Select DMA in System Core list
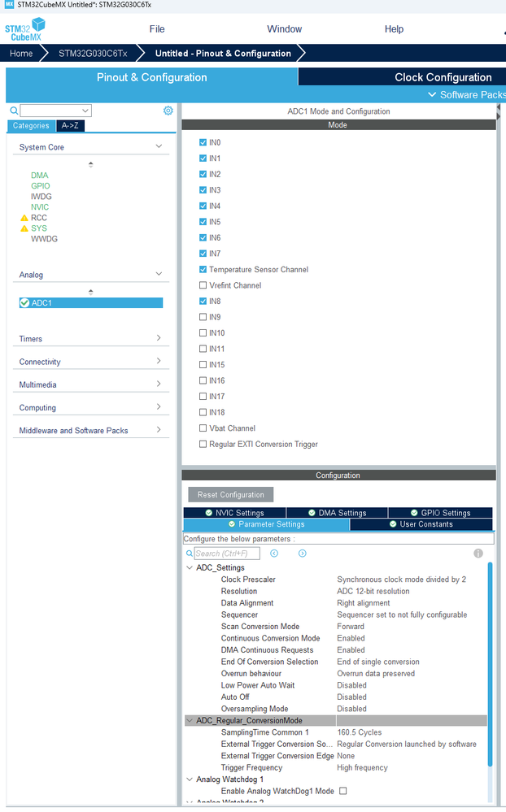This screenshot has width=506, height=812. pyautogui.click(x=39, y=176)
